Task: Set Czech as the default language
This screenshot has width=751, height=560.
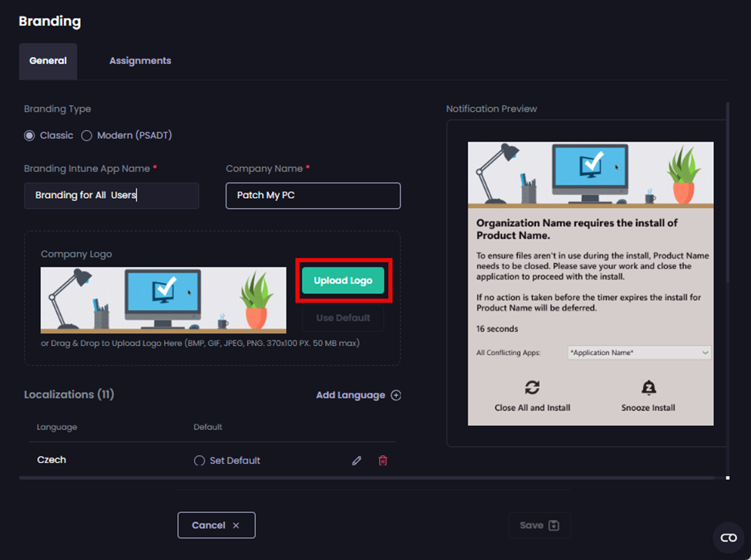Action: click(199, 460)
